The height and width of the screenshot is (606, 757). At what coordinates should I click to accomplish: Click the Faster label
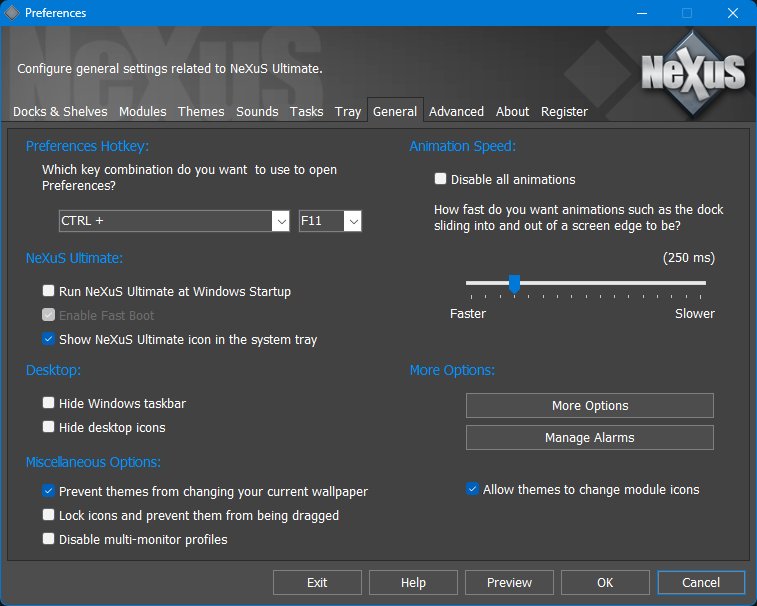pos(468,314)
